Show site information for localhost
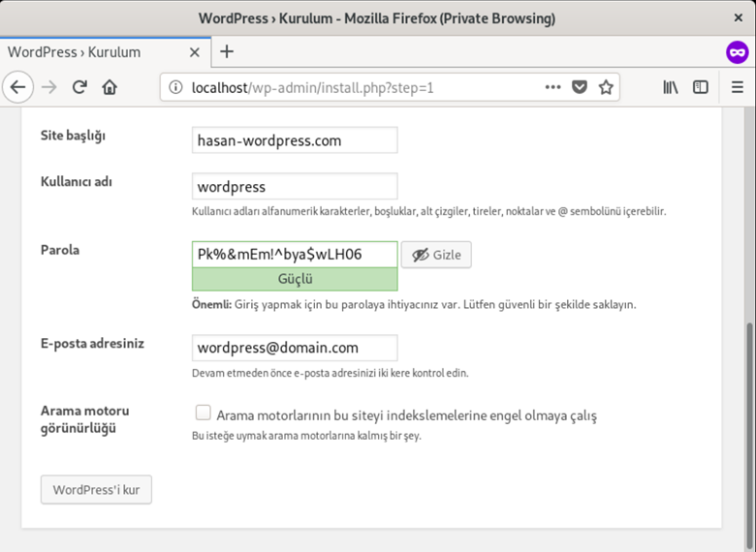The width and height of the screenshot is (756, 552). click(x=175, y=87)
